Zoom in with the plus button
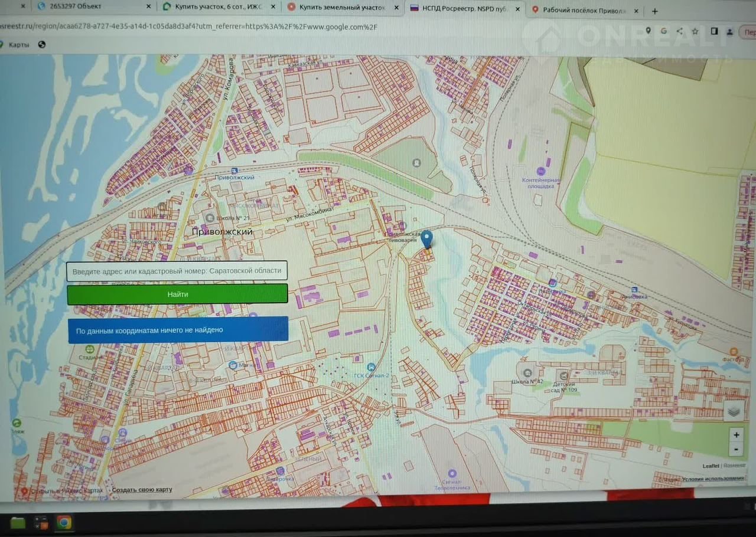The height and width of the screenshot is (537, 756). 735,435
